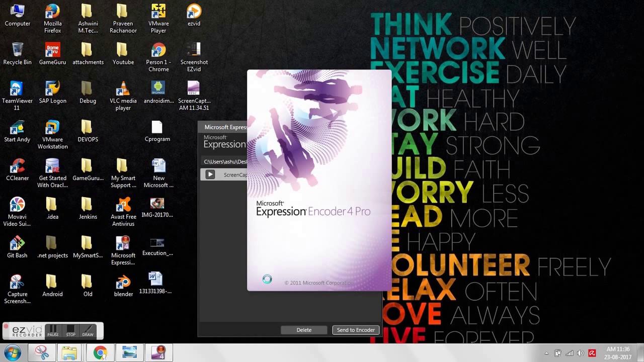Click the Delete button in the capture manager
The height and width of the screenshot is (362, 644).
pyautogui.click(x=304, y=330)
